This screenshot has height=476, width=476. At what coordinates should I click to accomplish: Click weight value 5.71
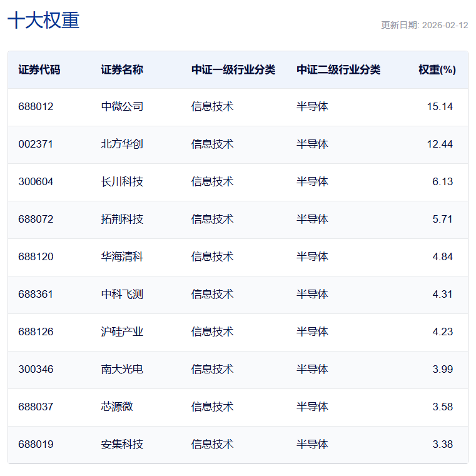click(x=442, y=219)
